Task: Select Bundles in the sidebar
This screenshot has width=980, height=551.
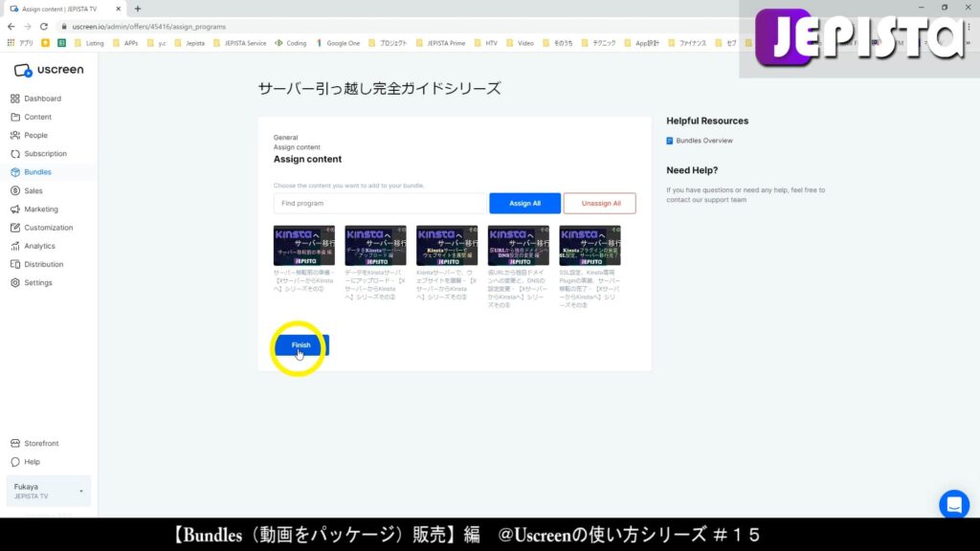Action: 37,172
